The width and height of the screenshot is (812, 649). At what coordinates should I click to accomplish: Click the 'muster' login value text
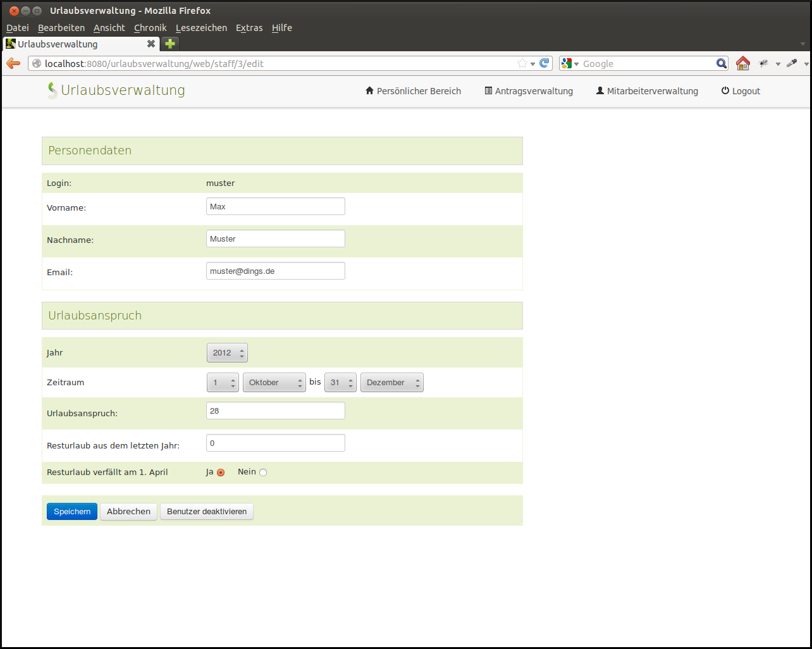click(220, 183)
